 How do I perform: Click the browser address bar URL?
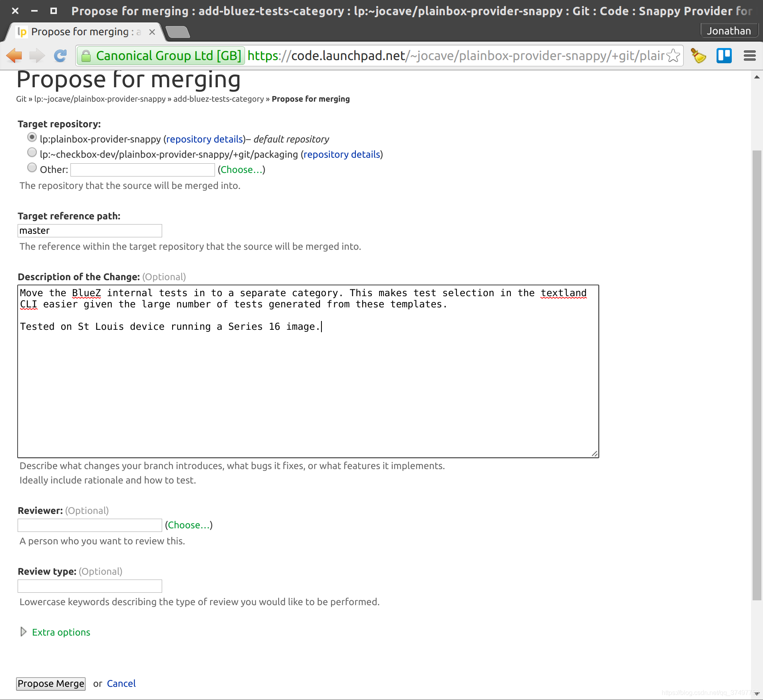pos(456,56)
